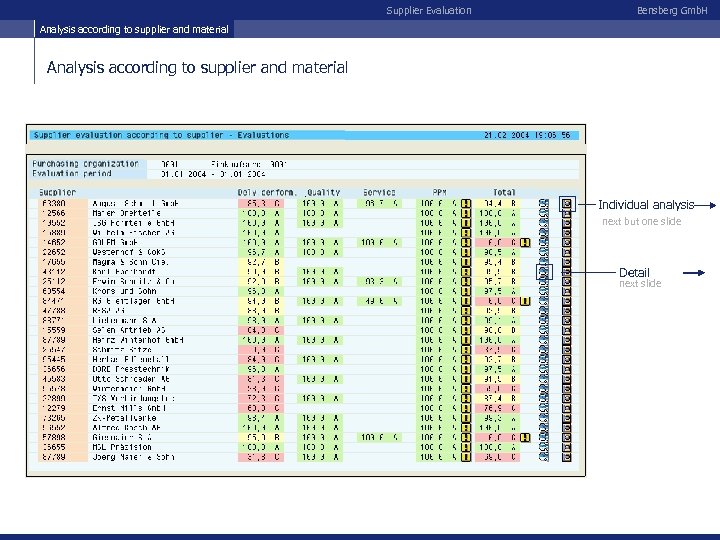Open detail icon for Seifen Antrieb AG
This screenshot has height=540, width=720.
pos(544,330)
